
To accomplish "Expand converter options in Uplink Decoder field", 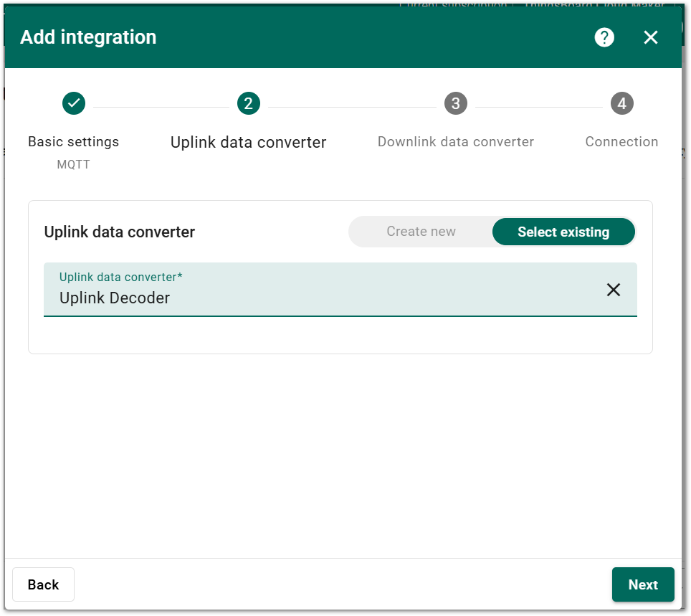I will 323,298.
